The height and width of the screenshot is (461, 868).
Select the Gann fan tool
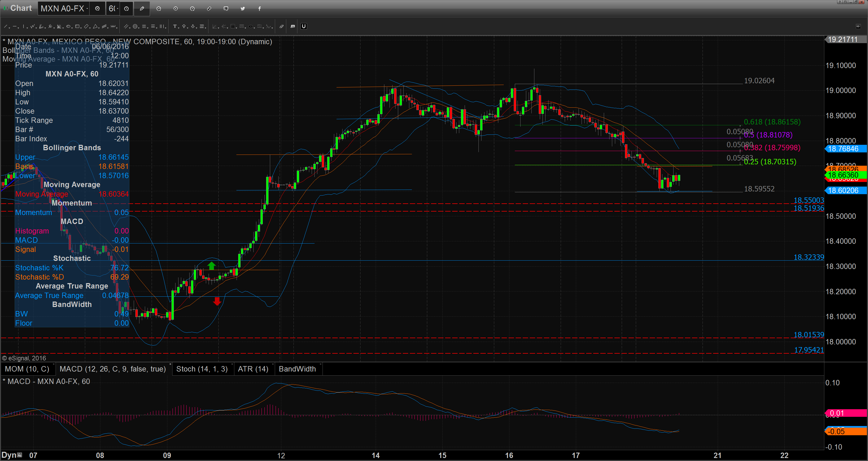tap(42, 26)
